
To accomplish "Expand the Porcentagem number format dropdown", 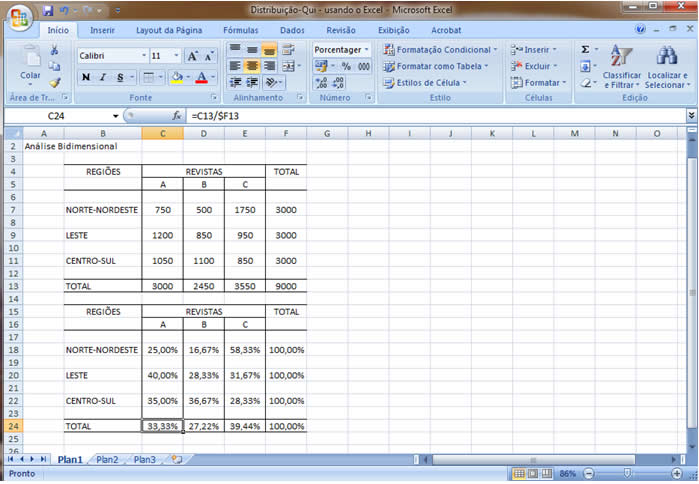I will (x=366, y=49).
